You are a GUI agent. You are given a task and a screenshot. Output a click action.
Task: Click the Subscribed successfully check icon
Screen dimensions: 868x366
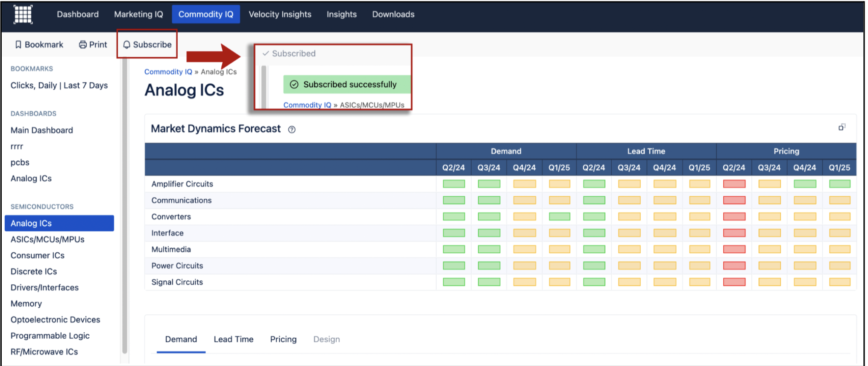tap(294, 85)
